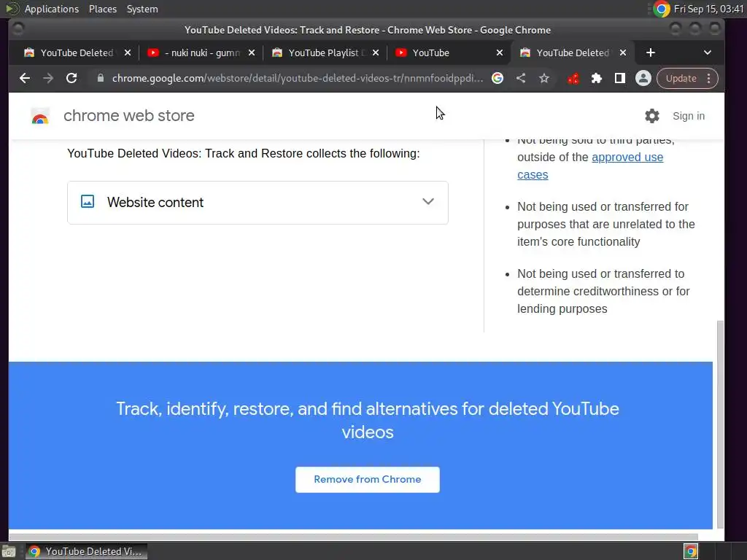This screenshot has width=747, height=560.
Task: Close the plain YouTube tab
Action: (x=499, y=52)
